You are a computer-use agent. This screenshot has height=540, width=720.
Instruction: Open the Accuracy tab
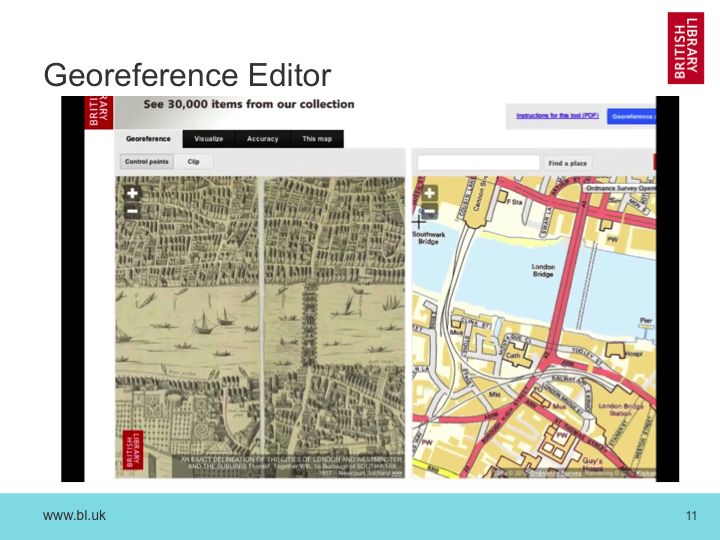coord(262,139)
